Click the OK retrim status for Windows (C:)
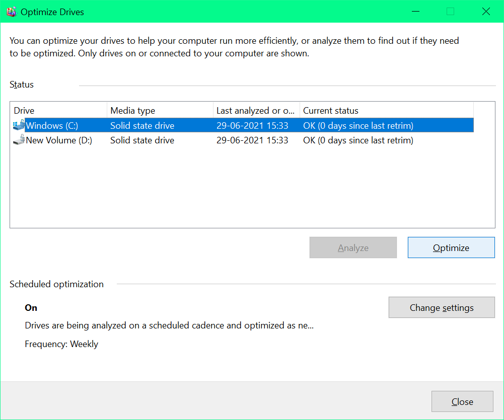Image resolution: width=504 pixels, height=420 pixels. pos(358,126)
